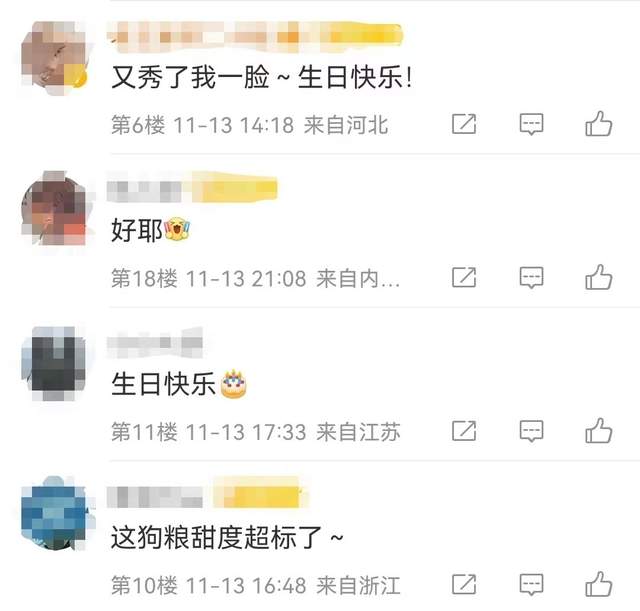Screen dimensions: 640x611
Task: Reply to the 第6楼 comment
Action: coord(531,124)
